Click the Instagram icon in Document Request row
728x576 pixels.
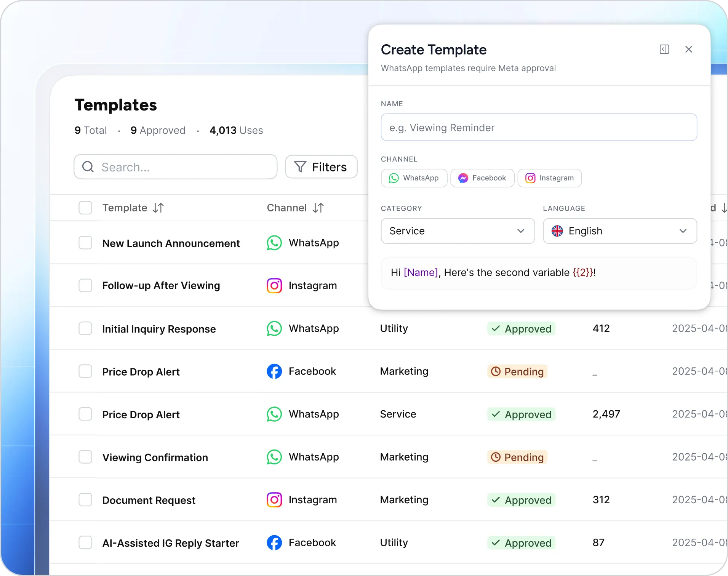[274, 500]
